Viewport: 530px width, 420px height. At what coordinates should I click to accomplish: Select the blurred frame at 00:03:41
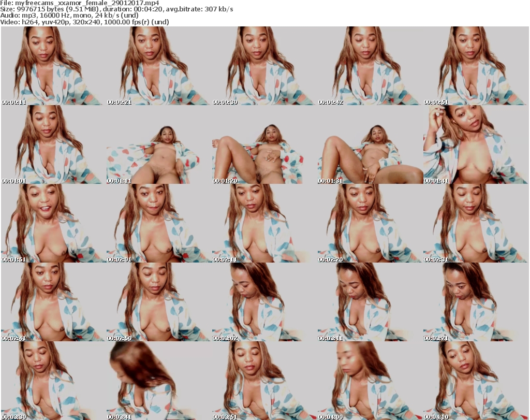point(159,381)
